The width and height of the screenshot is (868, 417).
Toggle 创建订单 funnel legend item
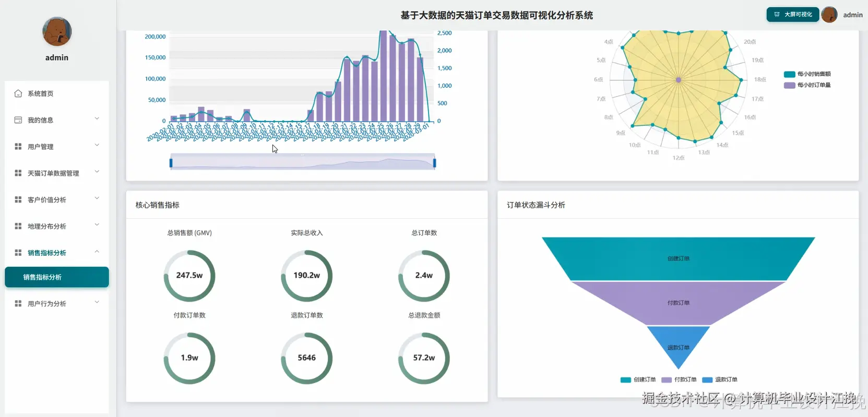pyautogui.click(x=638, y=379)
